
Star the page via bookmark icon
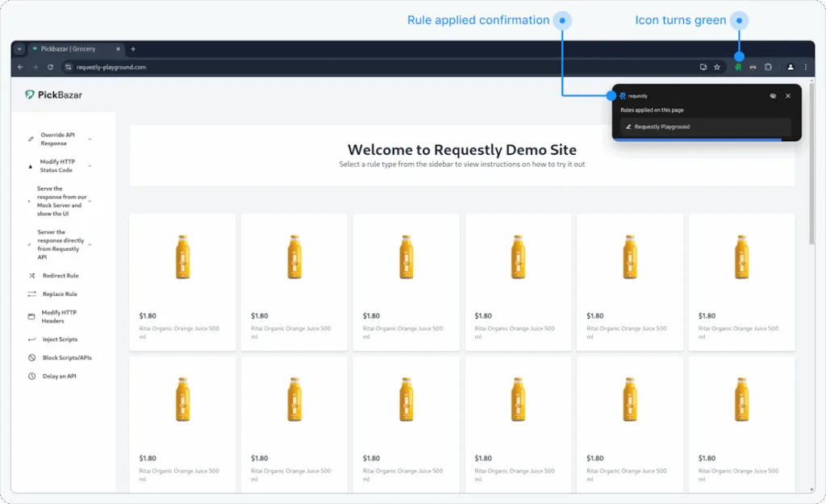pyautogui.click(x=716, y=67)
